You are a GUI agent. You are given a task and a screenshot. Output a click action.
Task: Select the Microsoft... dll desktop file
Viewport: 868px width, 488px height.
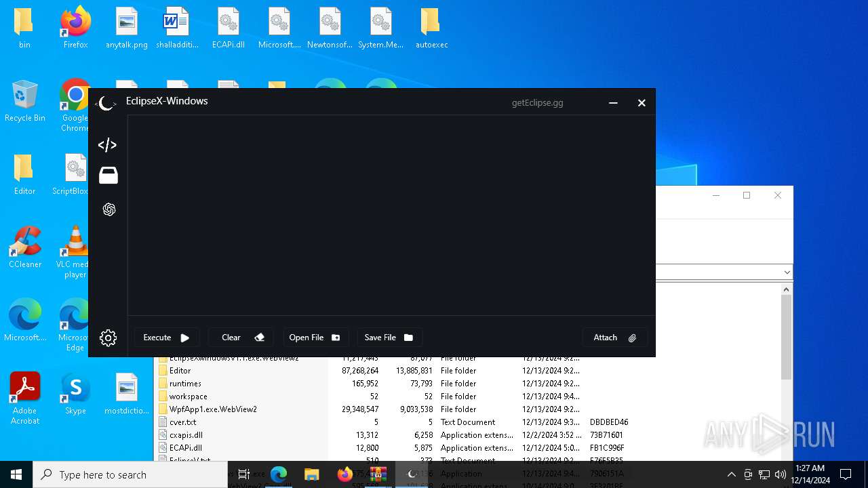coord(279,28)
